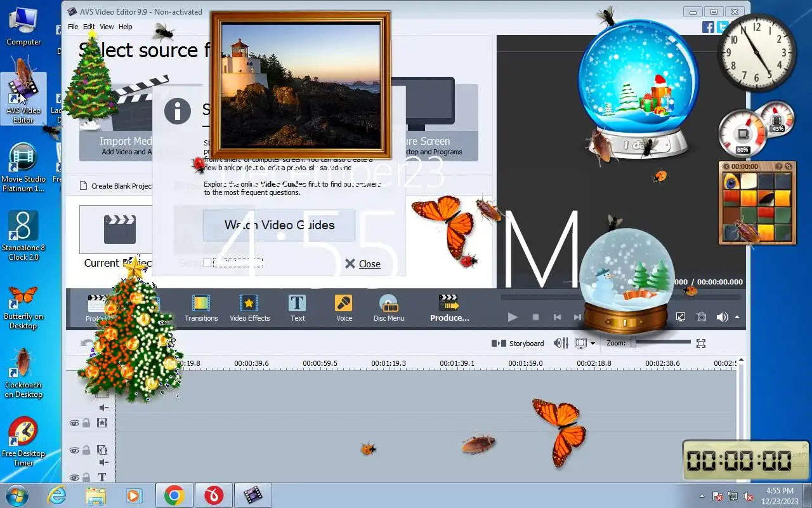The image size is (812, 508).
Task: Click the video effects track star icon
Action: [101, 422]
